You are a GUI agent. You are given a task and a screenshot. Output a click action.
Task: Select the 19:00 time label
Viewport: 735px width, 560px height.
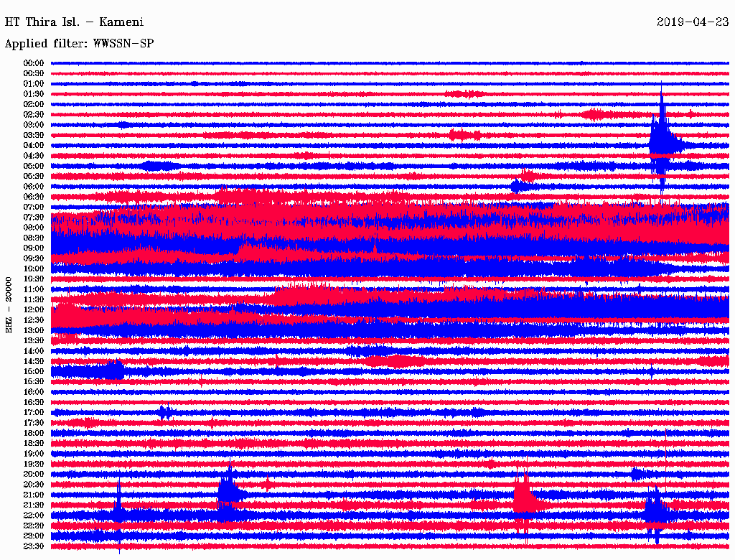34,454
